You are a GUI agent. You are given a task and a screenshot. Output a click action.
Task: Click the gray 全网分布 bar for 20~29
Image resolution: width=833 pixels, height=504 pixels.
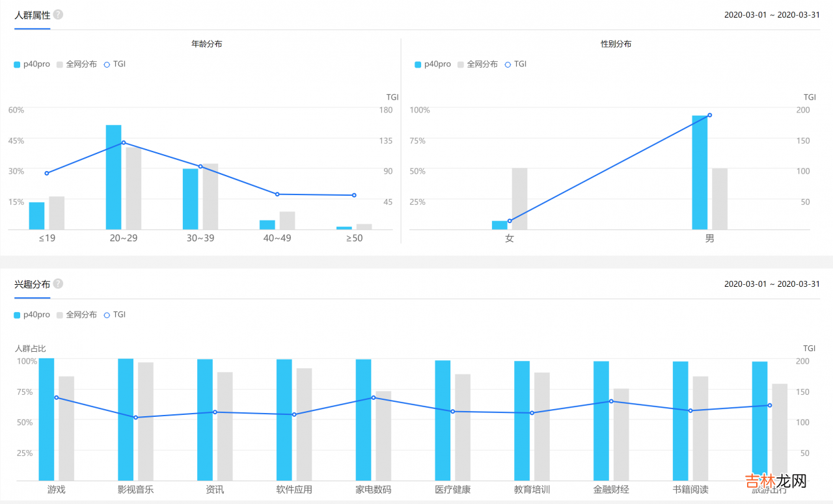coord(133,189)
